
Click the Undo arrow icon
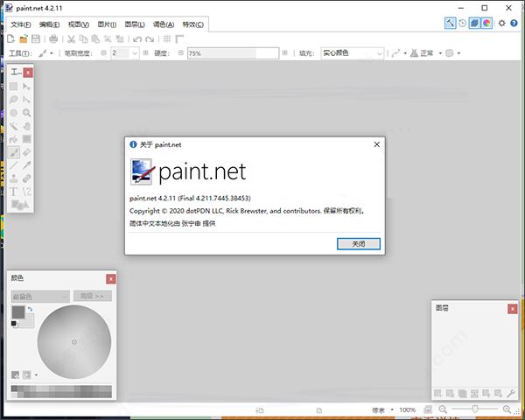pyautogui.click(x=137, y=38)
